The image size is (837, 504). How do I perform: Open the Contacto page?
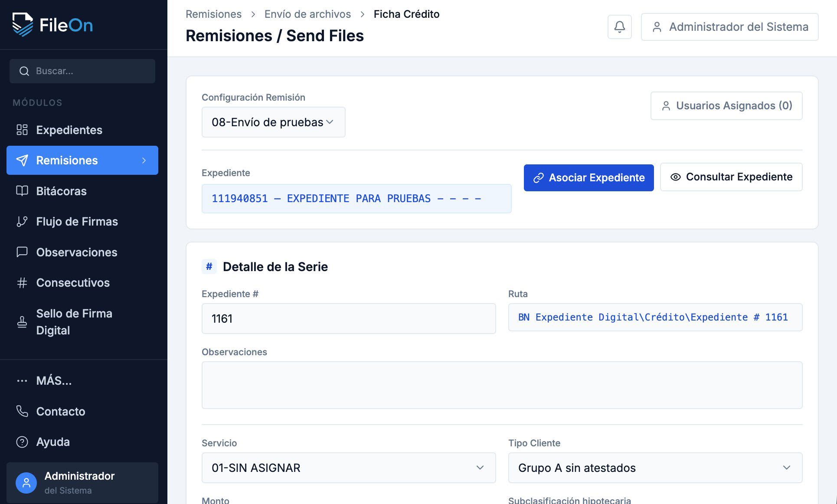(x=82, y=411)
